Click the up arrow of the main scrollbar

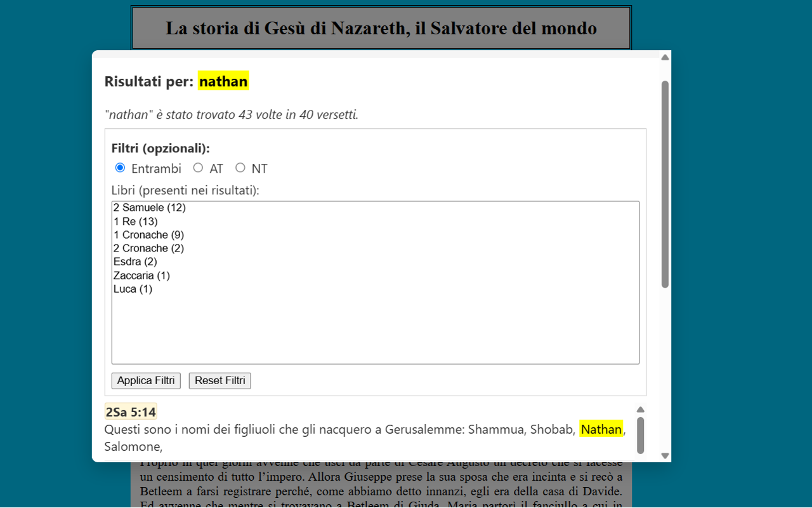[x=665, y=57]
